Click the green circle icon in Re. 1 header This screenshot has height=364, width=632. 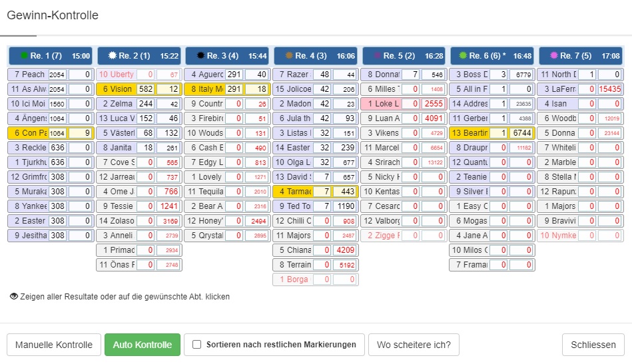tap(24, 56)
